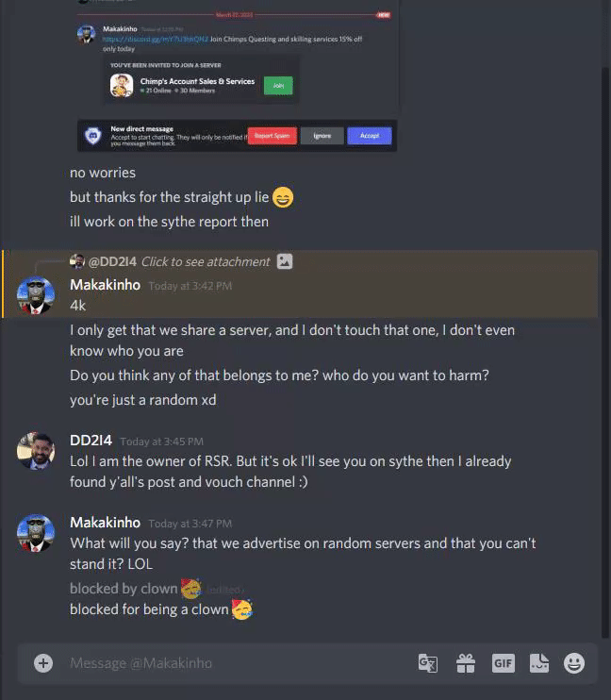This screenshot has height=700, width=611.
Task: Open the emoji picker smiley
Action: [574, 663]
